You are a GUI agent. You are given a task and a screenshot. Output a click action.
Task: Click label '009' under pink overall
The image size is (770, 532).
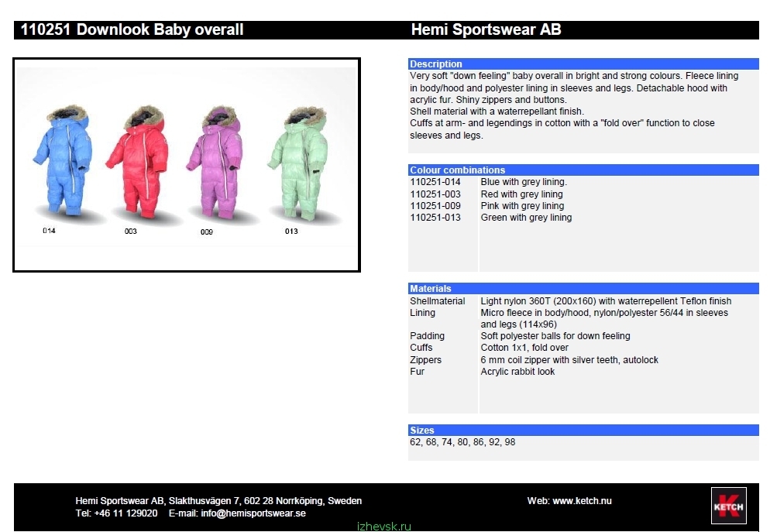click(207, 232)
